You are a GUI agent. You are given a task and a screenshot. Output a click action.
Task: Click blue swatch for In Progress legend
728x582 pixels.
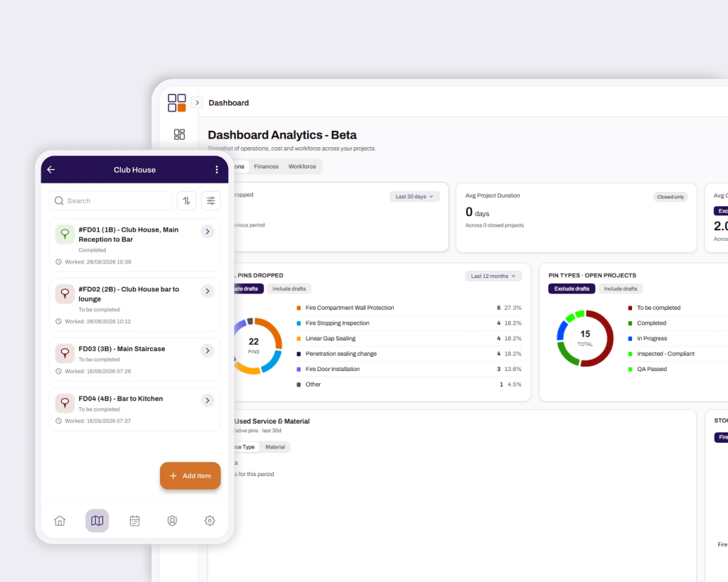coord(630,339)
